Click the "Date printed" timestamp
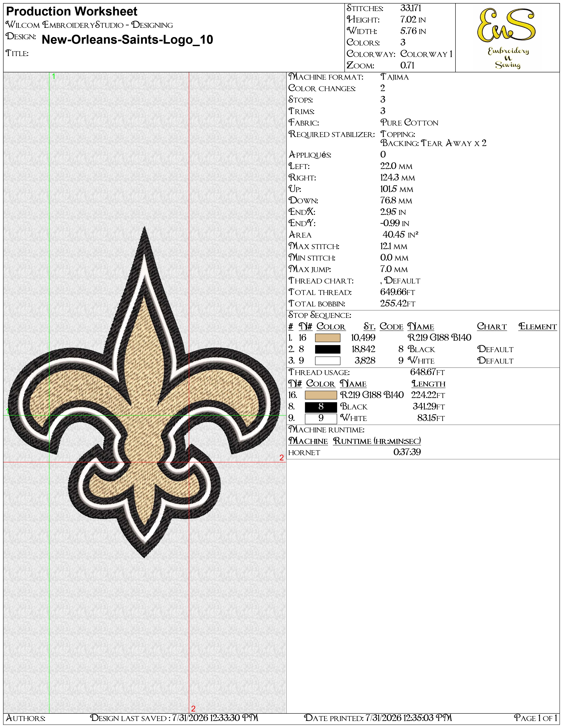Viewport: 563px width, 728px height. point(378,718)
